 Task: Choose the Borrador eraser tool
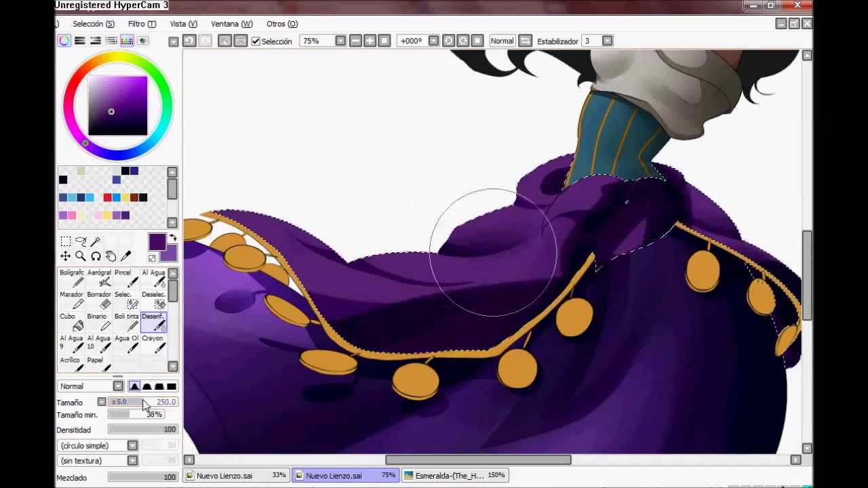pyautogui.click(x=99, y=300)
